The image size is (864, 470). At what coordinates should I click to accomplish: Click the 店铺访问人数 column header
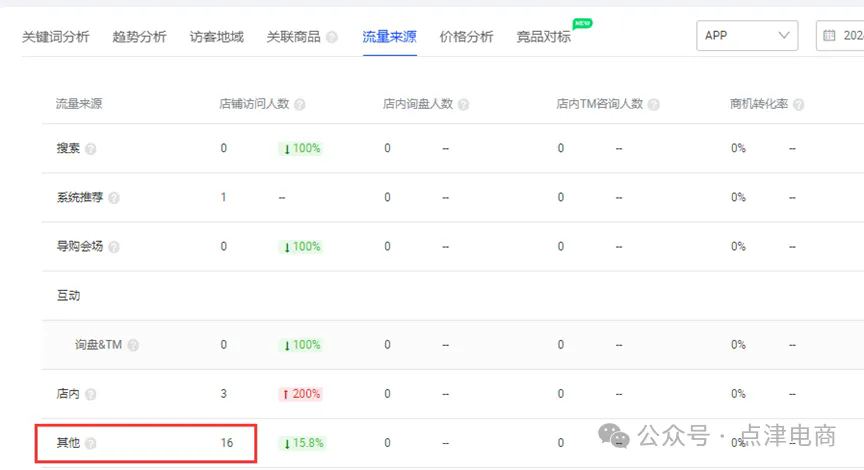point(254,104)
